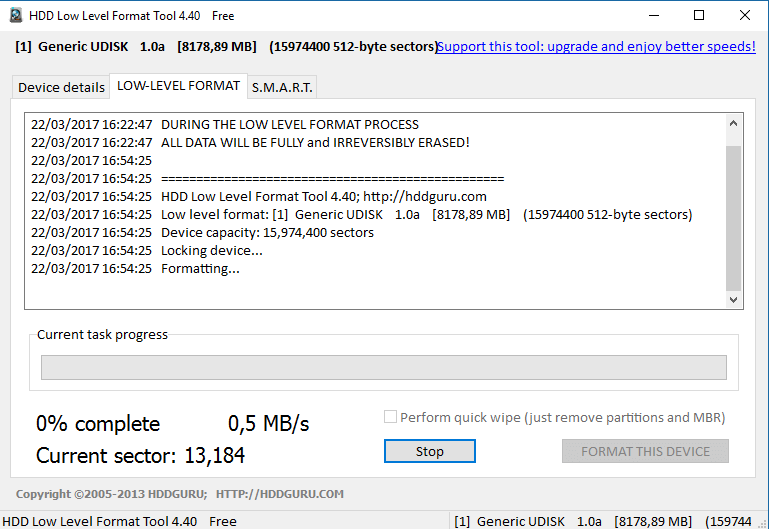
Task: Stop the formatting process
Action: point(430,451)
